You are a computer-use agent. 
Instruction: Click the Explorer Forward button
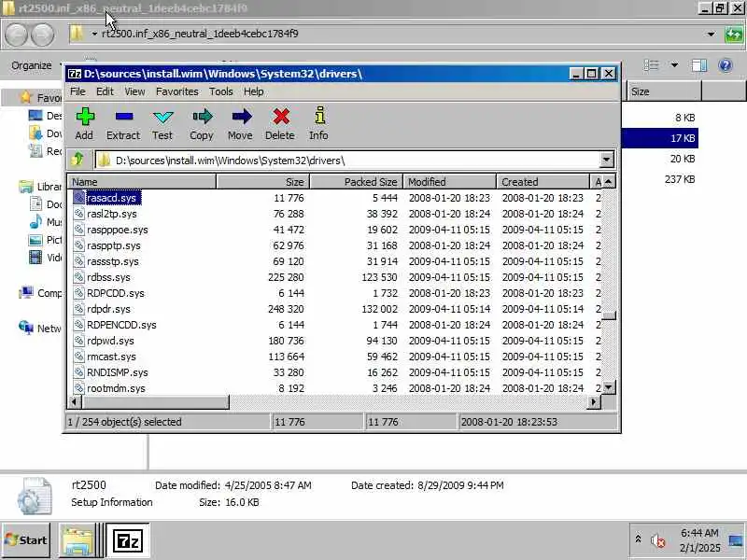click(42, 35)
